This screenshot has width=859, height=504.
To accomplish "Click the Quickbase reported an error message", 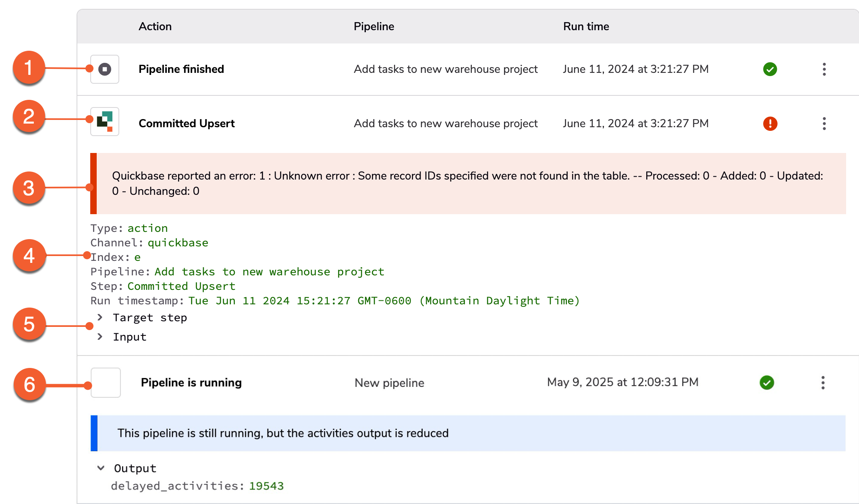I will pos(468,184).
